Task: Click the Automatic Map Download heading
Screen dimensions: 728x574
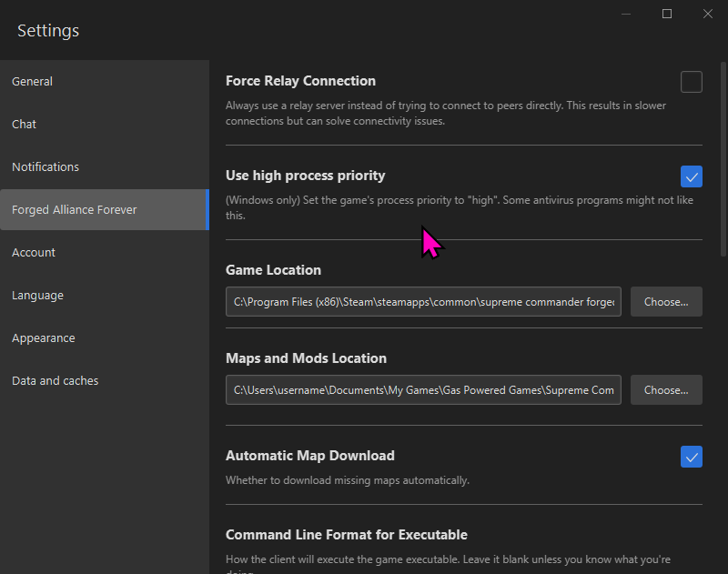Action: click(310, 456)
